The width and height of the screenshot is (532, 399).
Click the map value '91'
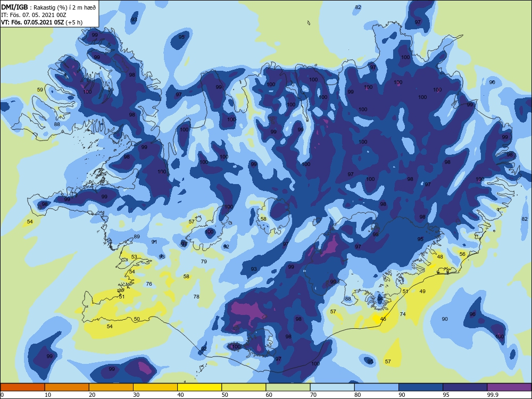coord(154,242)
